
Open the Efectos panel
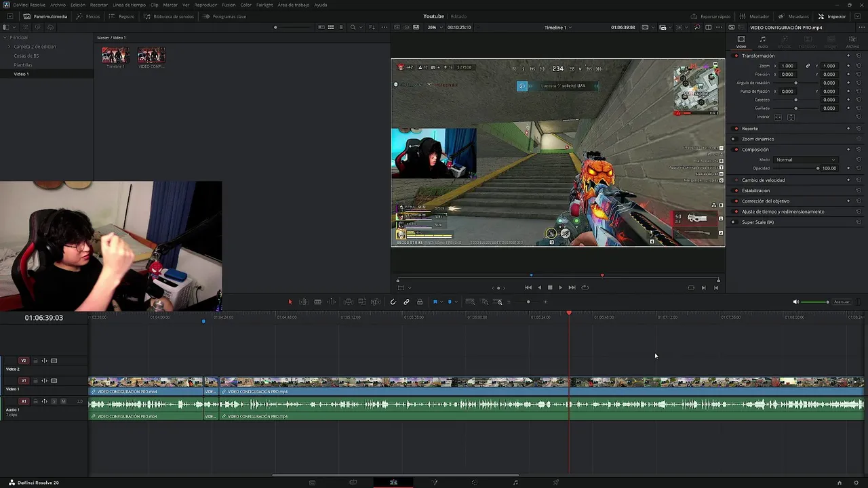point(88,16)
